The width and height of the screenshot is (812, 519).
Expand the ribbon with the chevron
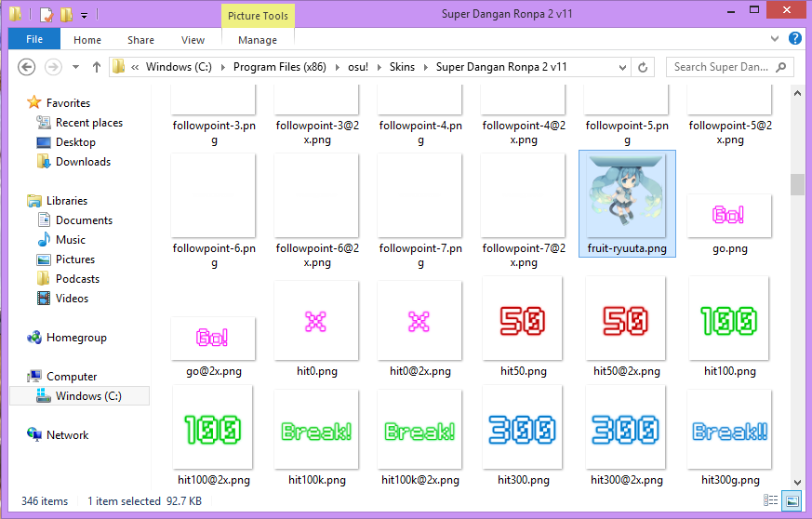coord(774,38)
